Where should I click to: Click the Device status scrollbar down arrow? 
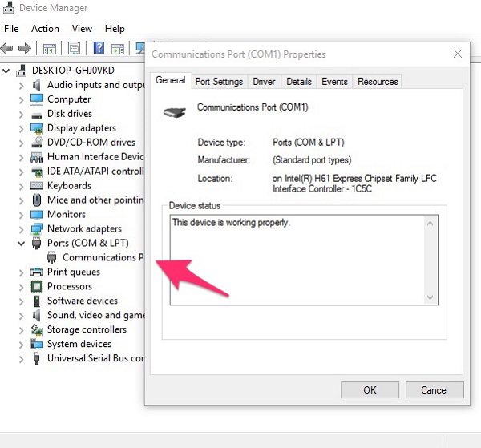[x=431, y=297]
